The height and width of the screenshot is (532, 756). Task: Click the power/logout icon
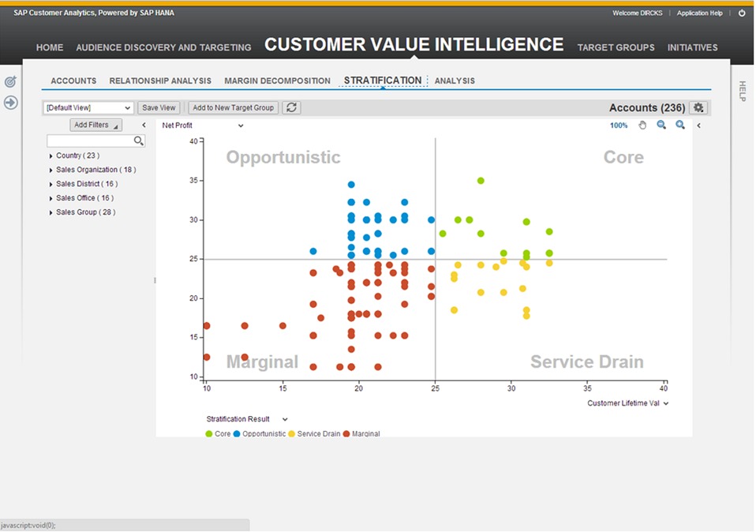(742, 13)
